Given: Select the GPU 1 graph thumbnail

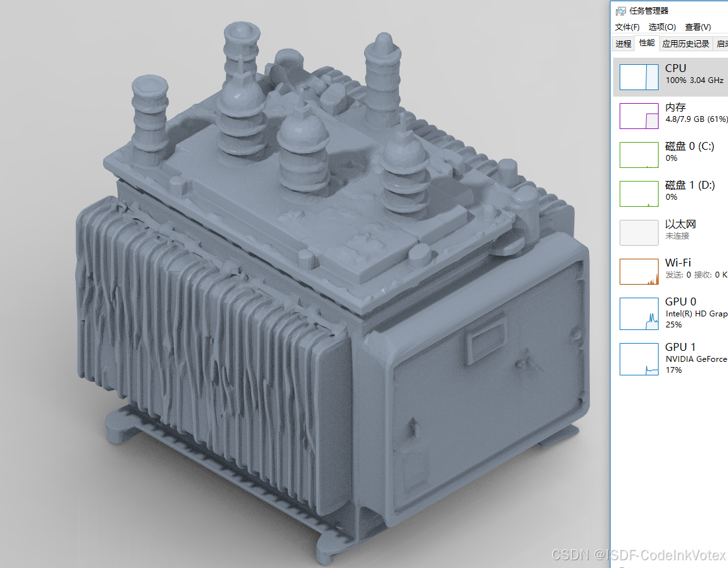Looking at the screenshot, I should click(639, 359).
